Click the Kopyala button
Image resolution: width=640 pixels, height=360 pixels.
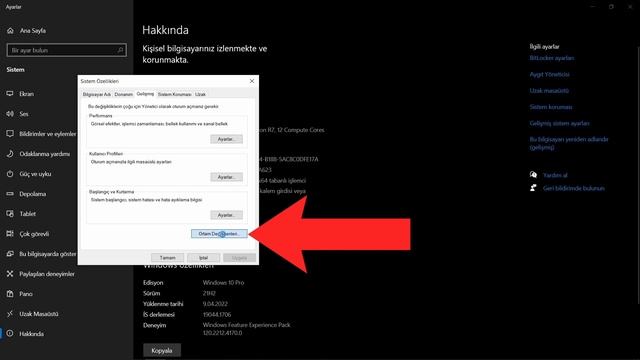pyautogui.click(x=162, y=351)
